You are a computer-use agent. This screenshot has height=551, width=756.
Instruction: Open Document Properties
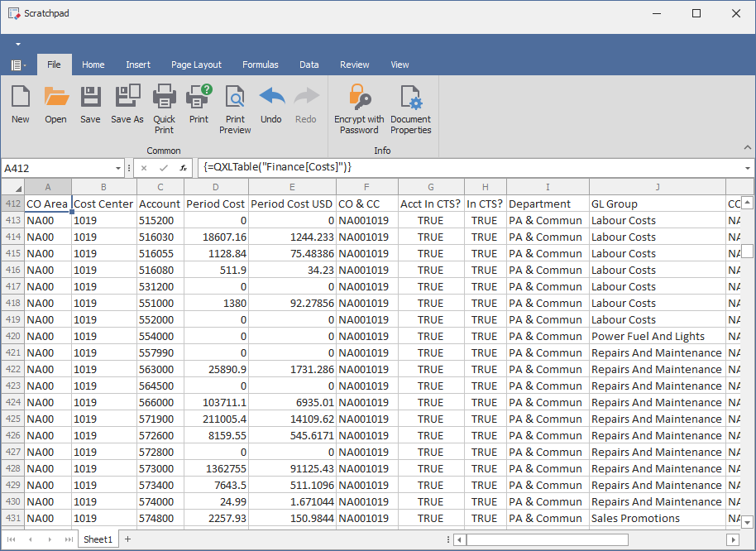411,108
